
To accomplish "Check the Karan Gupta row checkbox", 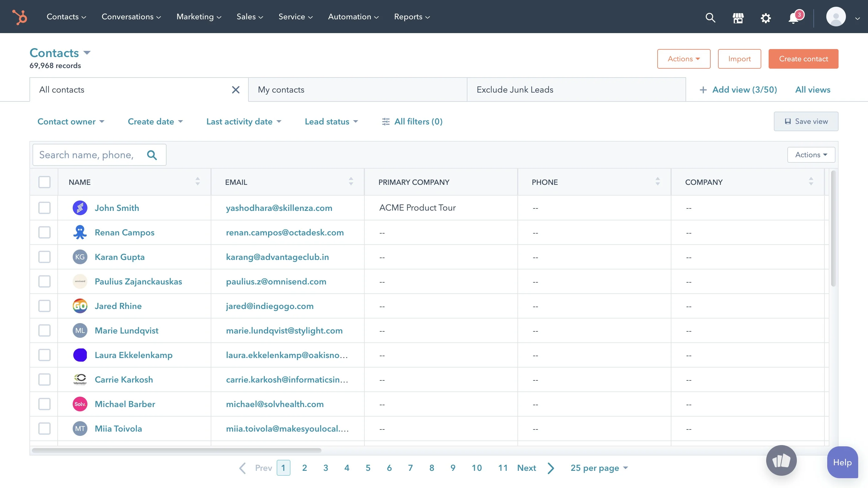I will pos(44,257).
